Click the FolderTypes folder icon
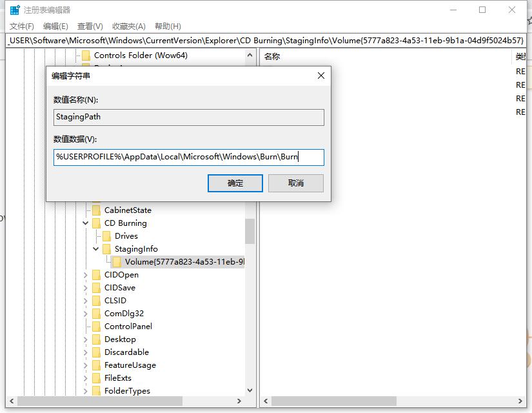The width and height of the screenshot is (532, 413). pyautogui.click(x=97, y=390)
